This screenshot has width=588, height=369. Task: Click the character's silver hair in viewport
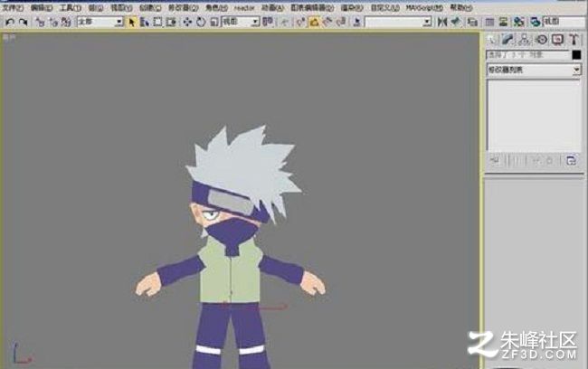(246, 165)
